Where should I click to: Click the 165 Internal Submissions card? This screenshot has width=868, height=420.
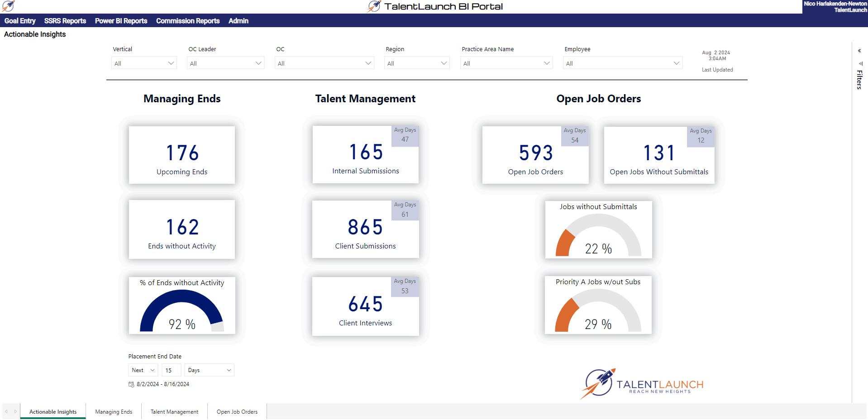[x=365, y=154]
